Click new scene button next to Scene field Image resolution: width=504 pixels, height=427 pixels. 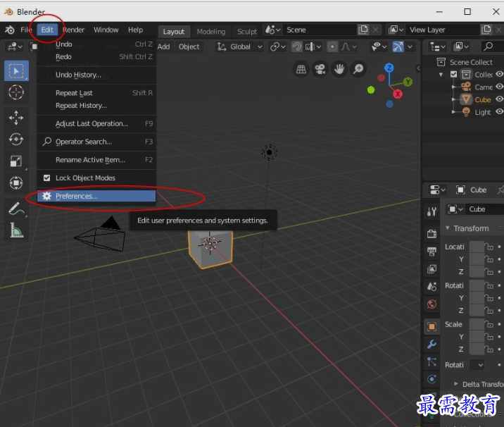click(363, 30)
